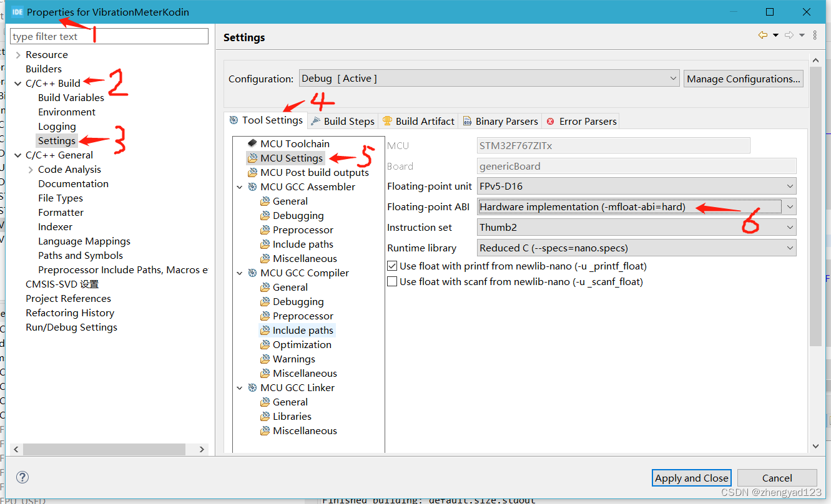The height and width of the screenshot is (504, 831).
Task: Select Include paths under MCU GCC Compiler
Action: (x=303, y=330)
